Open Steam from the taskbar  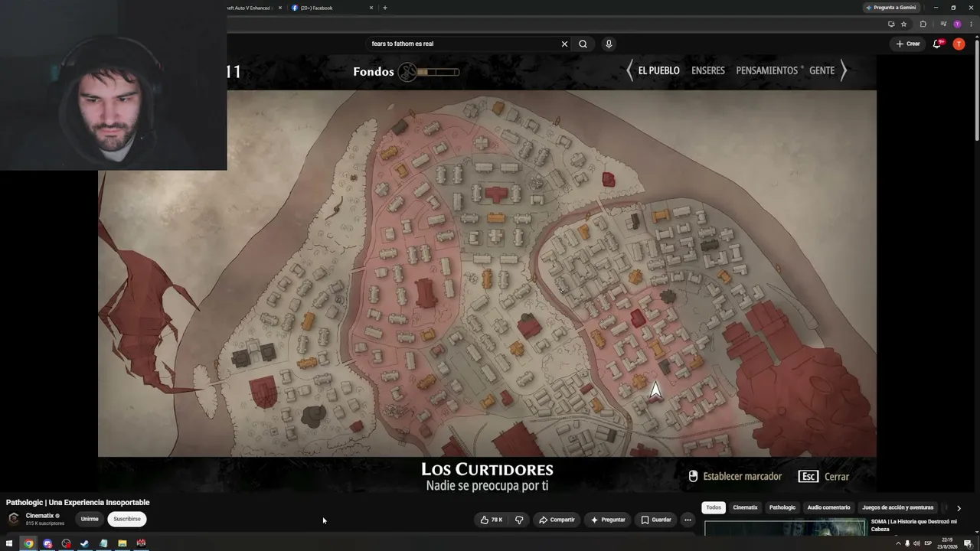click(x=84, y=543)
